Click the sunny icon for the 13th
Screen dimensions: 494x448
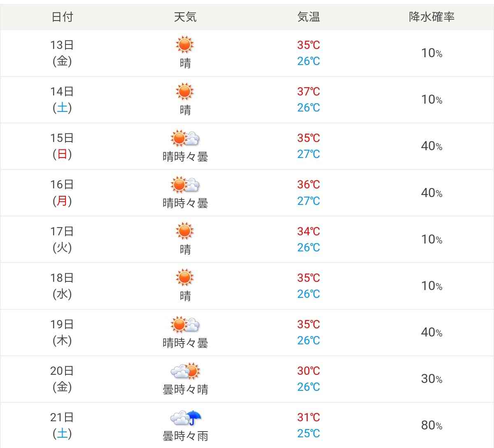(x=184, y=44)
